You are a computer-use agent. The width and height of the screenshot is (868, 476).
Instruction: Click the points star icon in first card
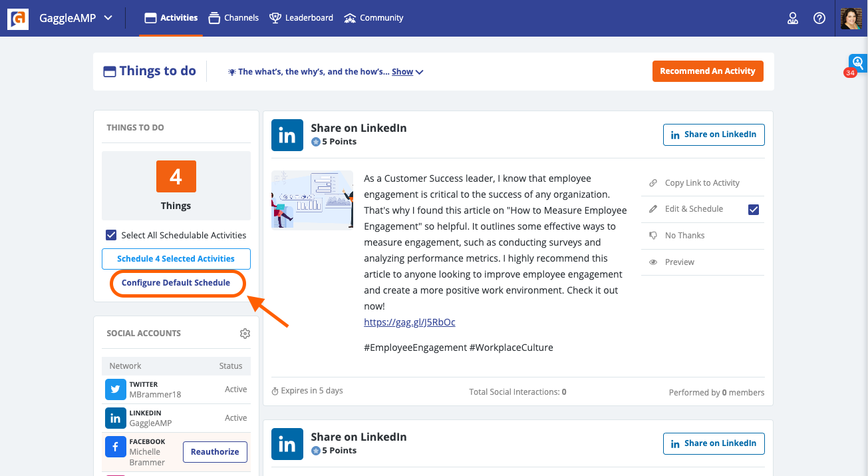pyautogui.click(x=316, y=142)
